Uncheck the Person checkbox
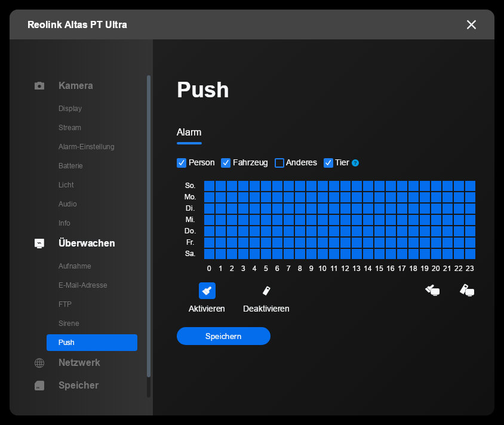The image size is (504, 425). pos(182,163)
